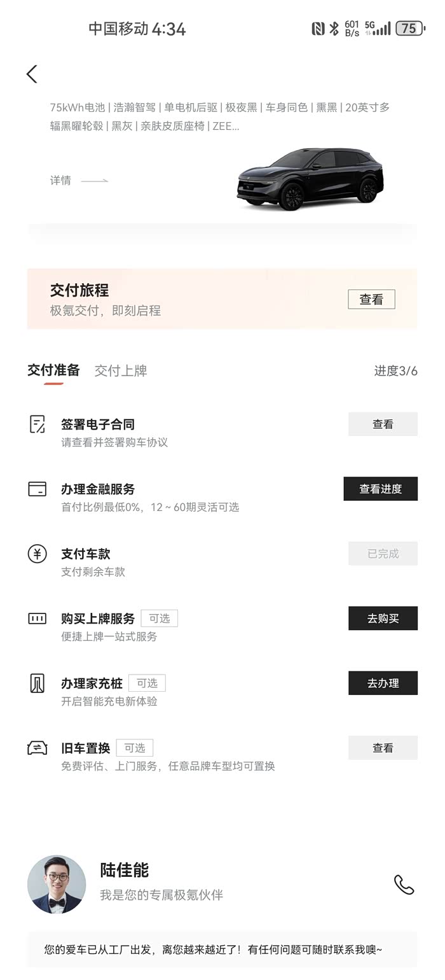Tap the black car image
The height and width of the screenshot is (980, 445).
click(x=310, y=179)
